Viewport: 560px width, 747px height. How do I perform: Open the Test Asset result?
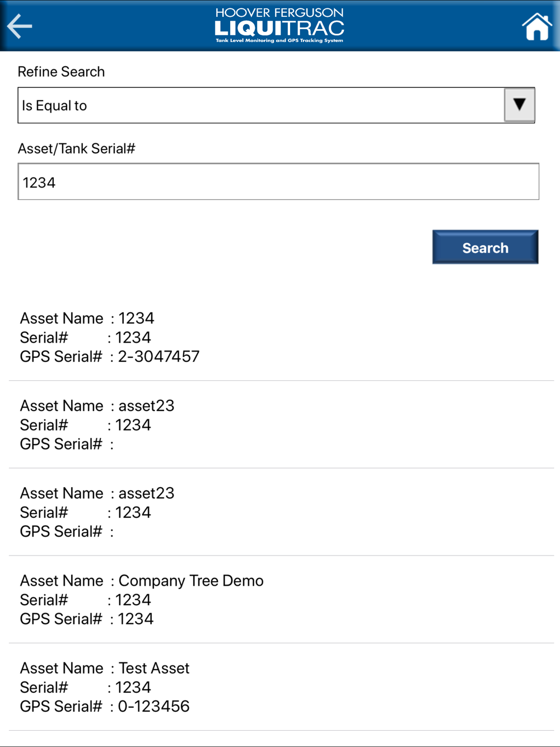coord(280,687)
